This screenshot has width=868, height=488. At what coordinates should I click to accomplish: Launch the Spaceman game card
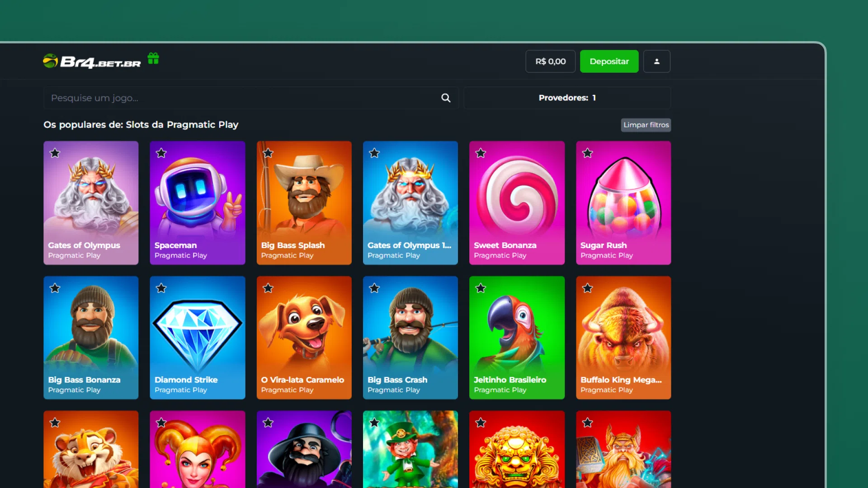point(198,203)
